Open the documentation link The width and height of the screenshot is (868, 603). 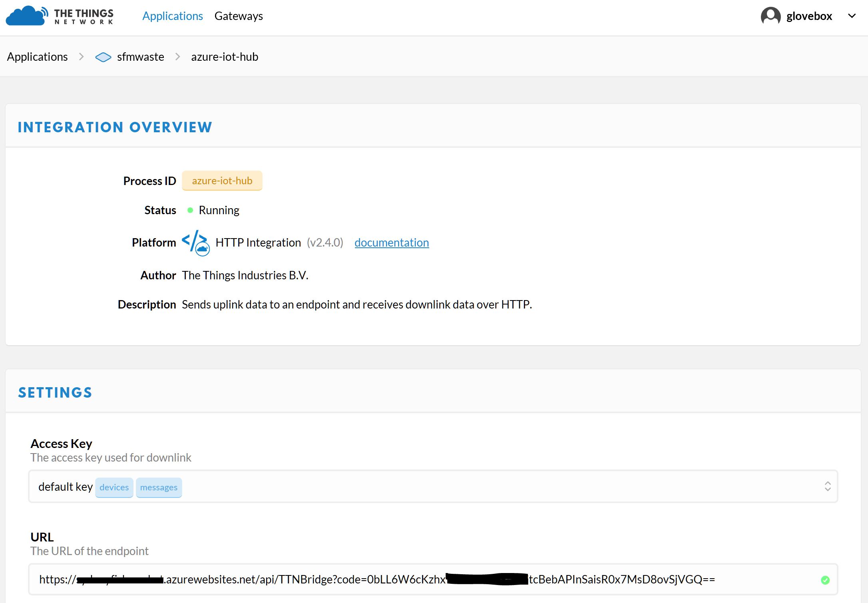point(391,243)
